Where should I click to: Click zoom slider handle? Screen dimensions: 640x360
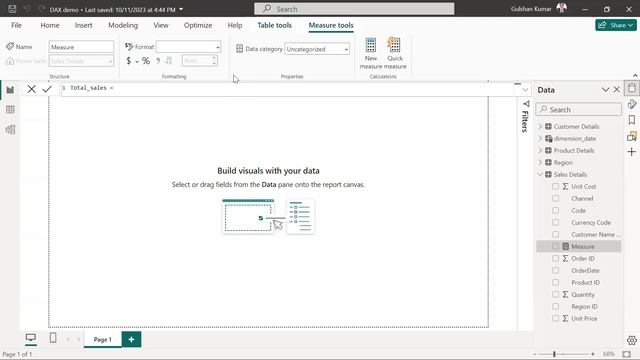(554, 354)
